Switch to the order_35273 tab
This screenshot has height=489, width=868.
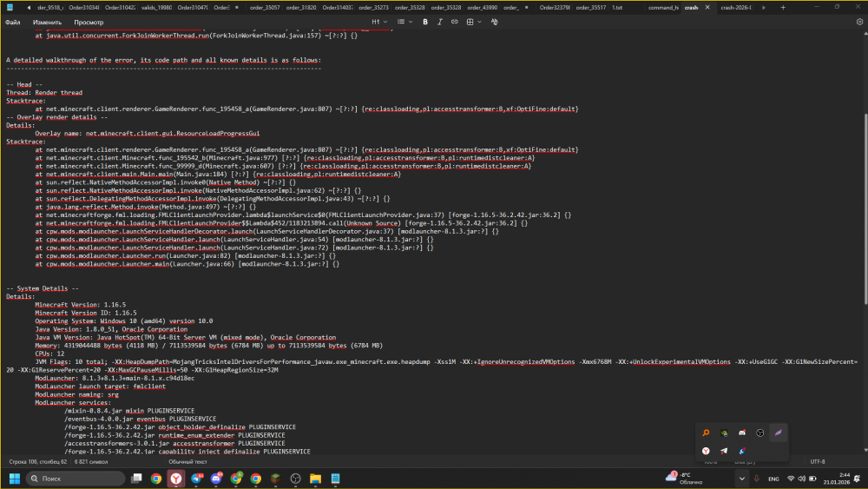[373, 8]
